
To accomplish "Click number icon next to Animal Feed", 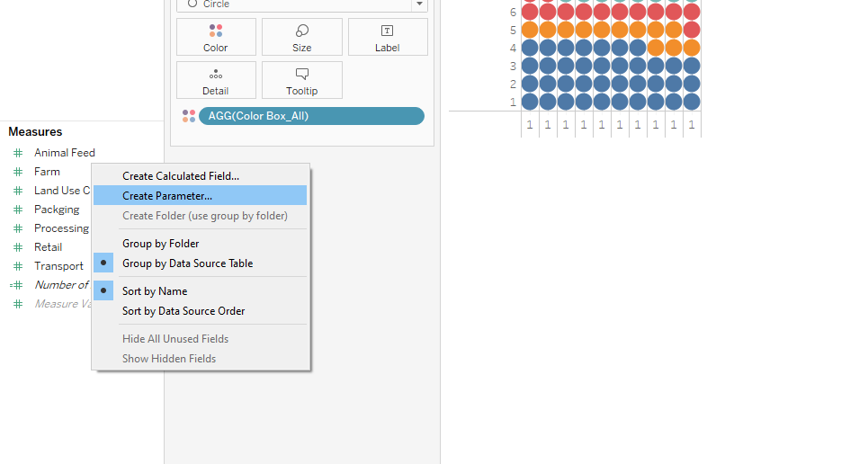I will pos(18,153).
